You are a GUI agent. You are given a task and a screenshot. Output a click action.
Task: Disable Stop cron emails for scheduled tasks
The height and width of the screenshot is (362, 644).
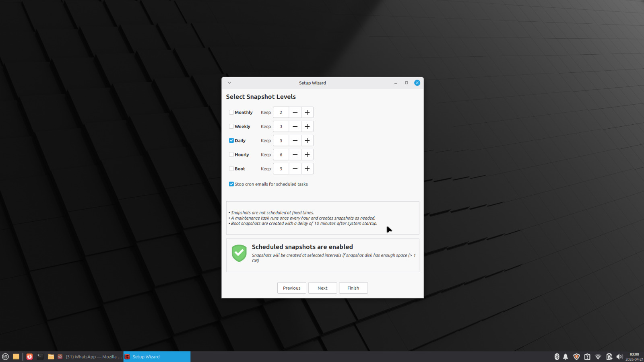(231, 184)
